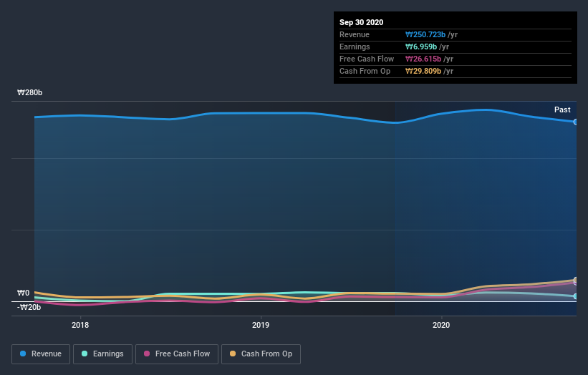This screenshot has height=375, width=588.
Task: Click the 2018 x-axis label
Action: point(80,325)
